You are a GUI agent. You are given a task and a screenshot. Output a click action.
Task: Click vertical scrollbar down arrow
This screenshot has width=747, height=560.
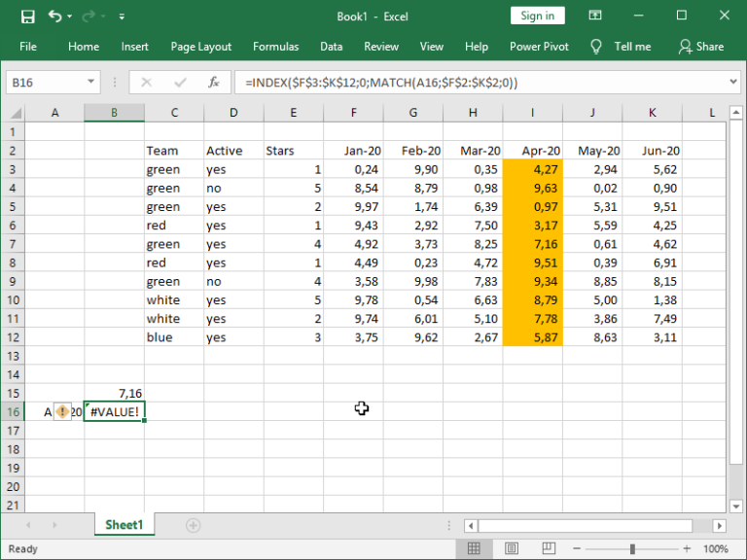pyautogui.click(x=736, y=507)
